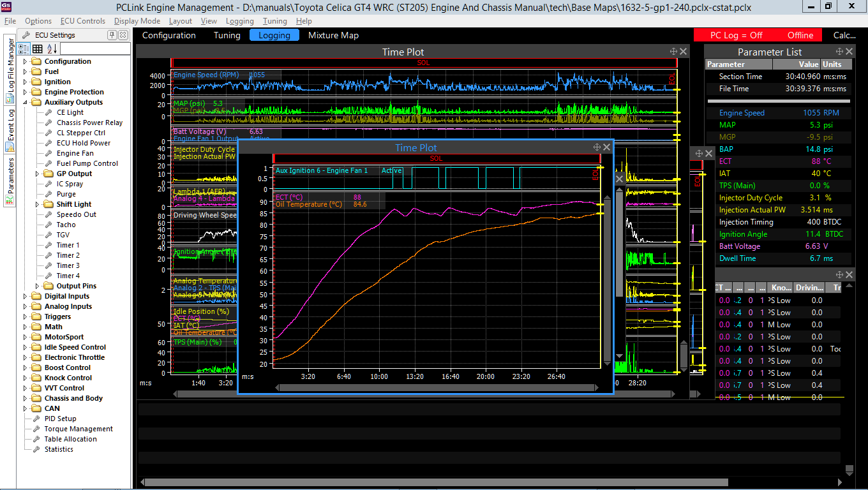Viewport: 868px width, 490px height.
Task: Move the floating Time Plot window using crosshair icon
Action: (x=597, y=147)
